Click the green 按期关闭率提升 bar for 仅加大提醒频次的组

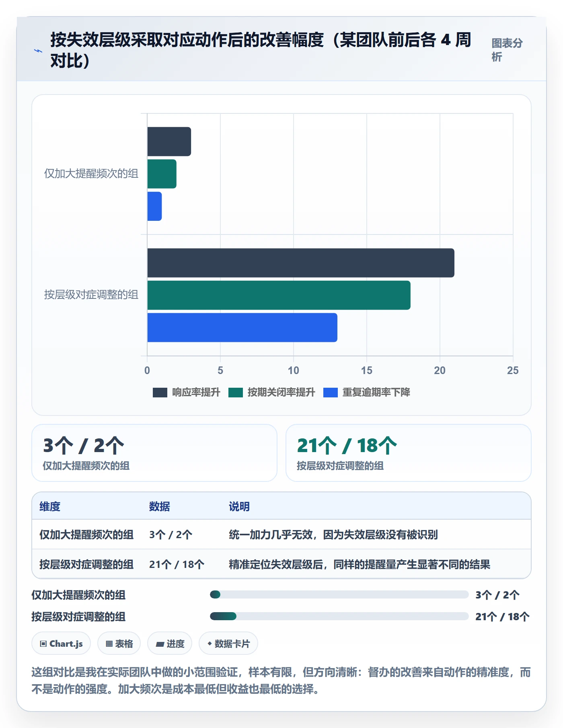[x=162, y=174]
